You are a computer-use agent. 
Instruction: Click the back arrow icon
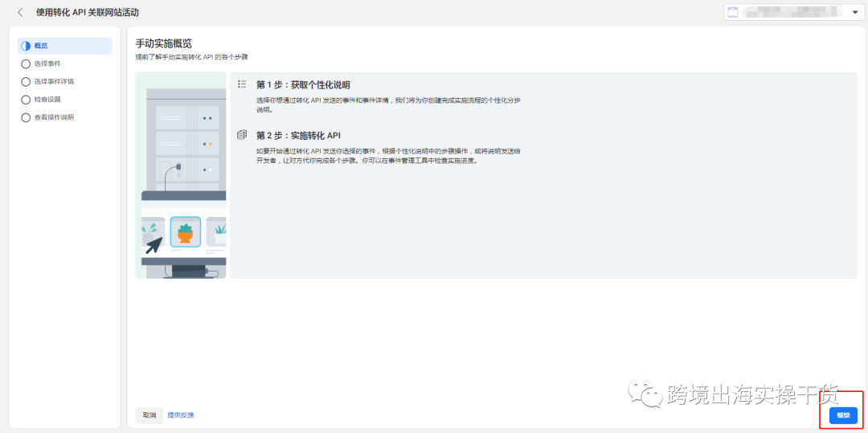pos(20,12)
